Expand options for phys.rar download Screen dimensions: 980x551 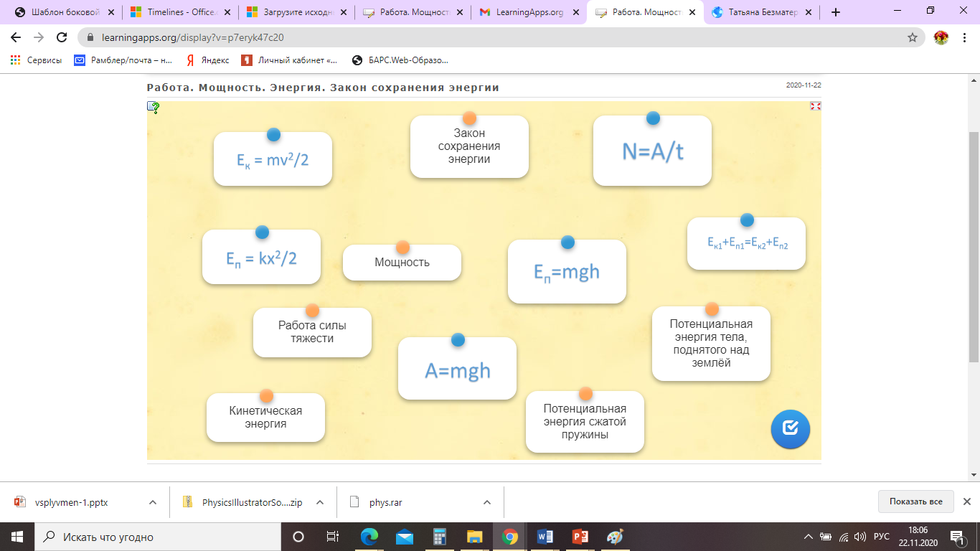coord(487,502)
